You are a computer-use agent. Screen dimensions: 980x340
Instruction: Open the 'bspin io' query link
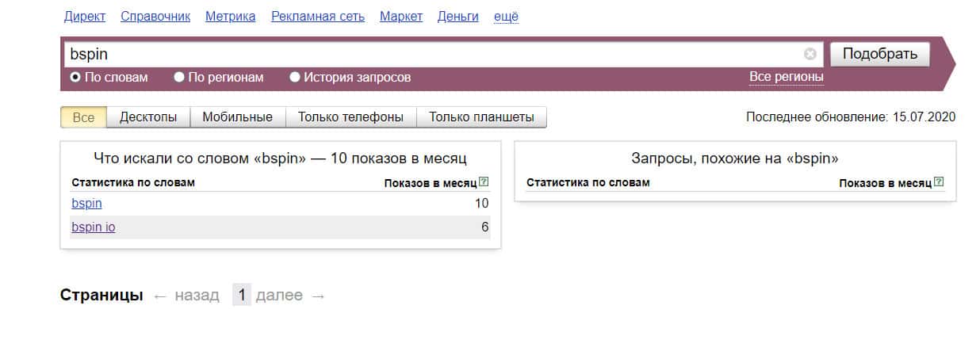coord(93,227)
